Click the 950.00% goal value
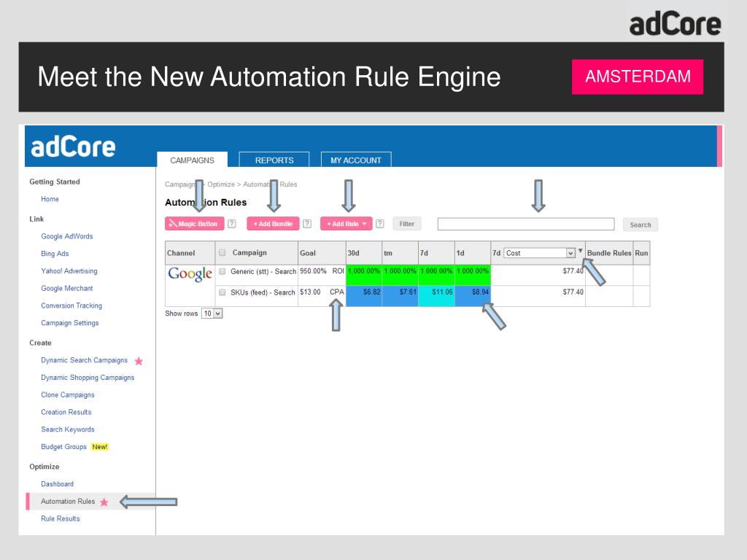This screenshot has width=747, height=560. click(313, 271)
